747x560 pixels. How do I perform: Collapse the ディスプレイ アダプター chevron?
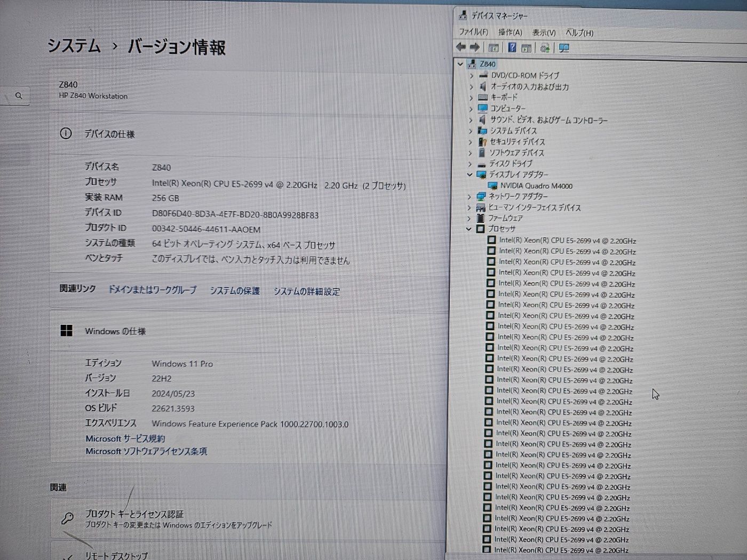(x=470, y=174)
